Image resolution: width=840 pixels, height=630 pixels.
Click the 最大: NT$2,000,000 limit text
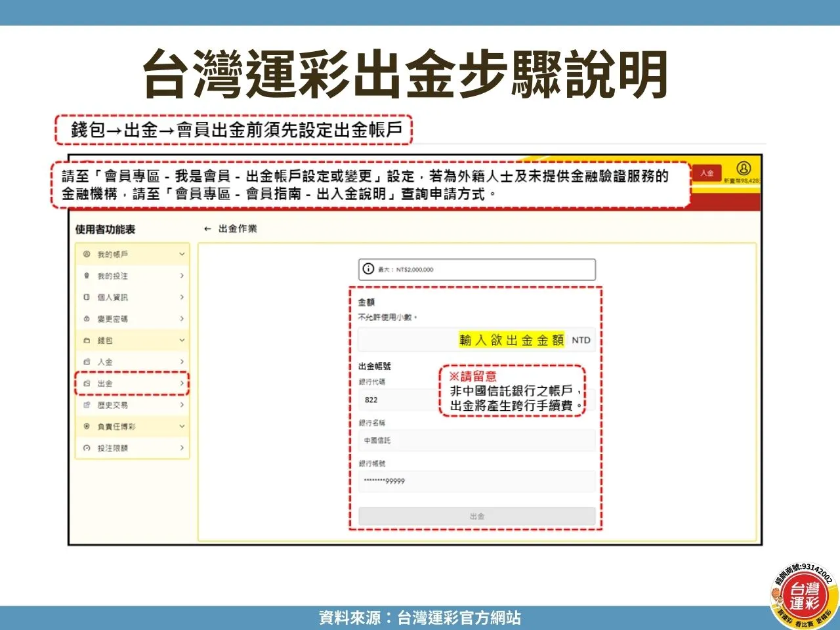(x=406, y=270)
